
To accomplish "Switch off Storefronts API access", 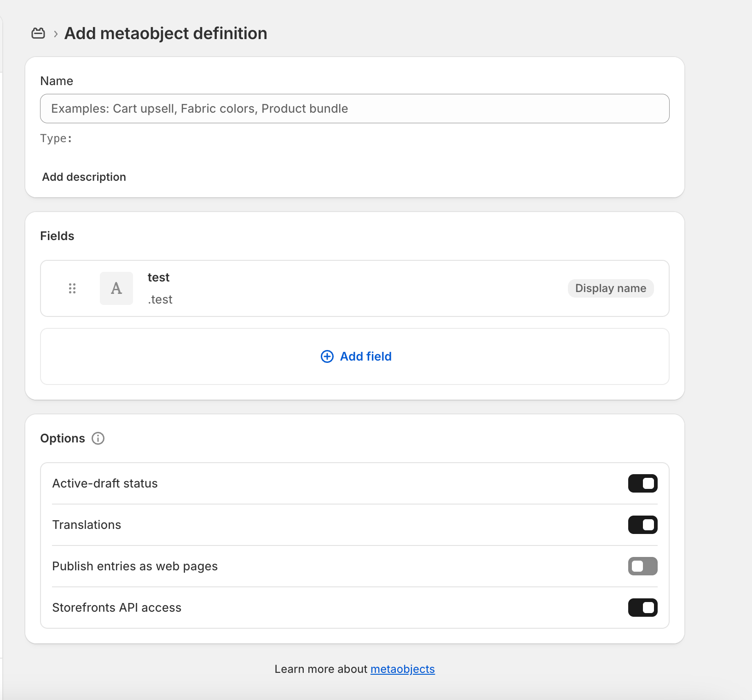I will (x=642, y=608).
